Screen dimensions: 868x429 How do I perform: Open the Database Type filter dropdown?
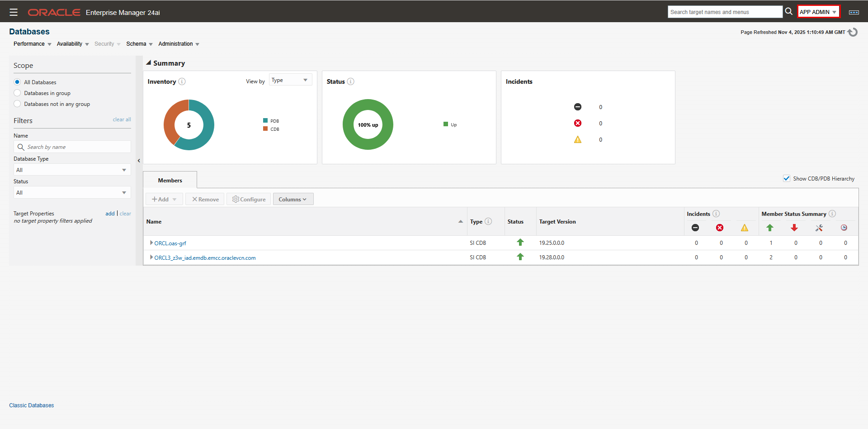71,169
